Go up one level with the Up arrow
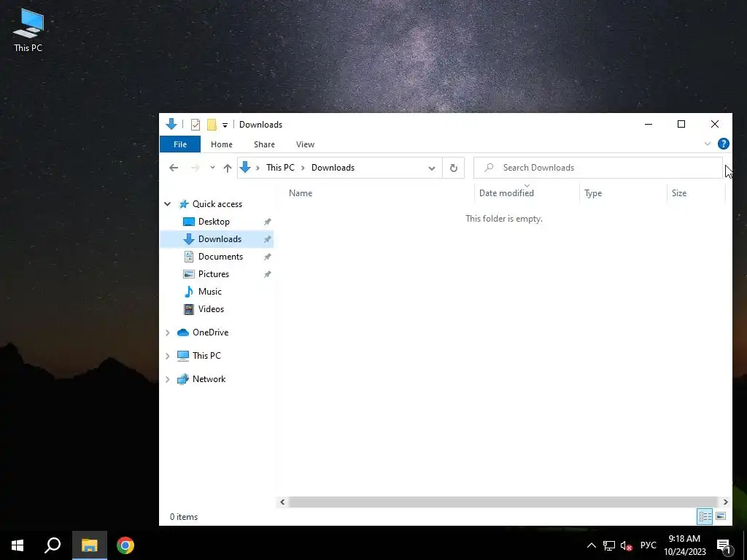The width and height of the screenshot is (747, 560). coord(228,168)
